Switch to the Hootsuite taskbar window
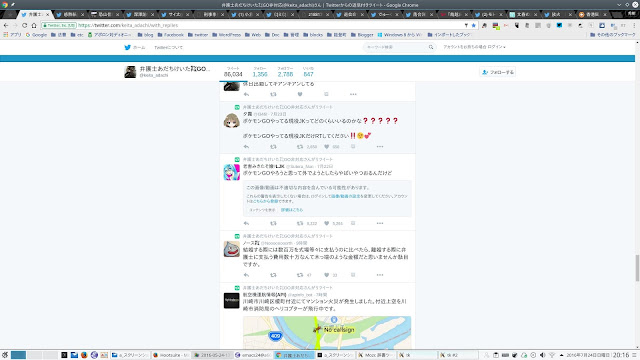This screenshot has height=360, width=640. pyautogui.click(x=171, y=355)
